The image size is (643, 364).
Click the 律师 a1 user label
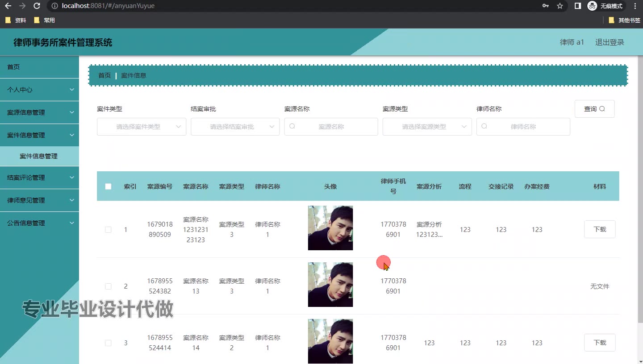pyautogui.click(x=572, y=42)
